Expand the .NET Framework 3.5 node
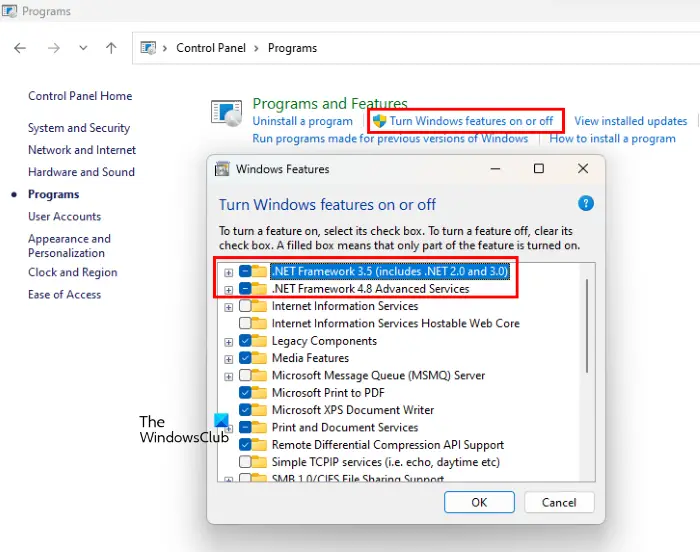Screen dimensions: 700x552 pos(229,272)
